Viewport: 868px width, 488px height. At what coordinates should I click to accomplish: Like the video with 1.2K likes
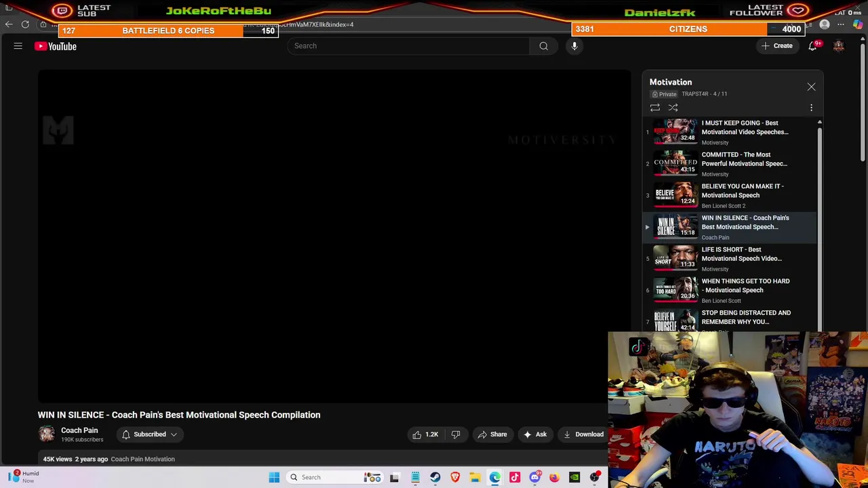pos(425,434)
